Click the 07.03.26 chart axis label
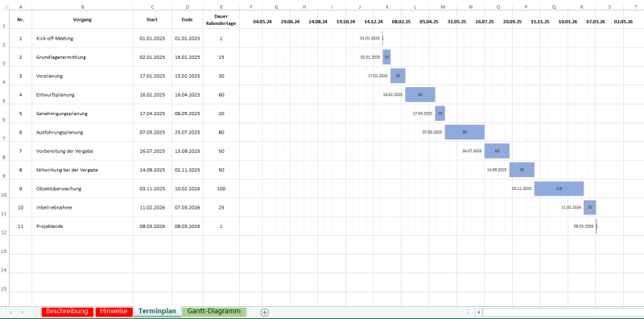This screenshot has width=644, height=319. point(596,22)
